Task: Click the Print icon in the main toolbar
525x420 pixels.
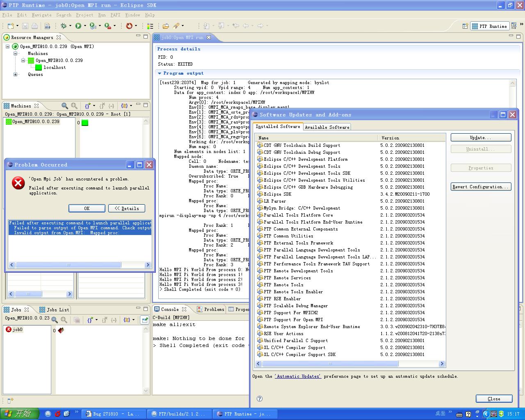Action: click(x=35, y=26)
